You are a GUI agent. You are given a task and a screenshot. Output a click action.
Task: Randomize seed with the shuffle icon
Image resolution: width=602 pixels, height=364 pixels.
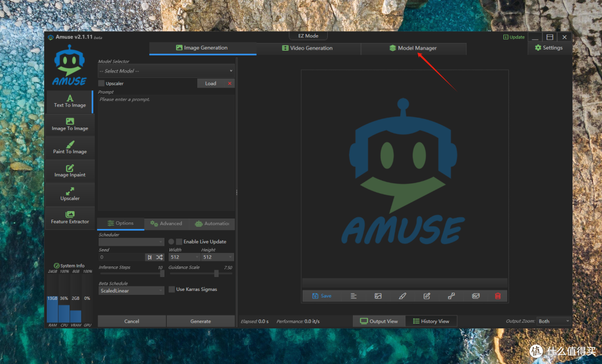coord(159,257)
